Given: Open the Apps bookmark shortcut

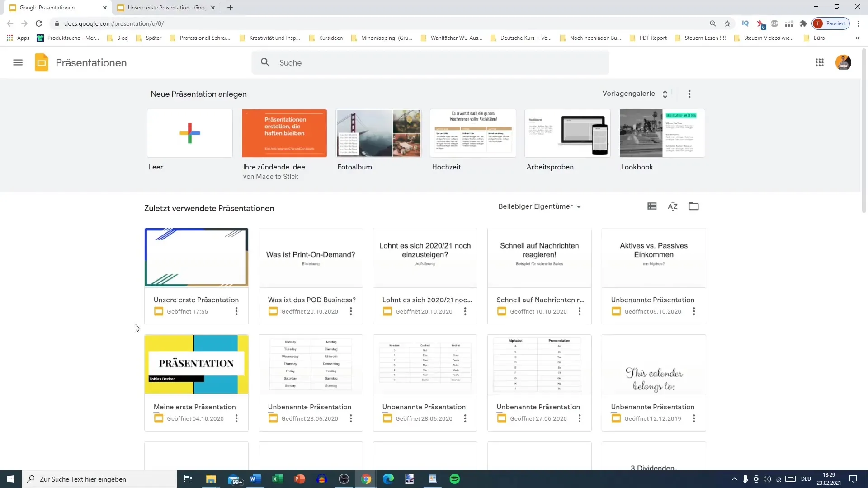Looking at the screenshot, I should (x=18, y=38).
